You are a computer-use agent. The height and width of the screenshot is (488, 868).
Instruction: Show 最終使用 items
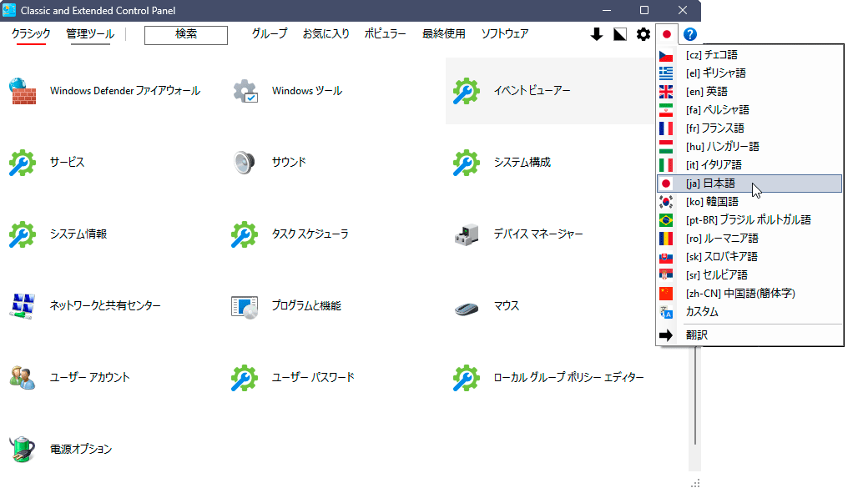(444, 33)
